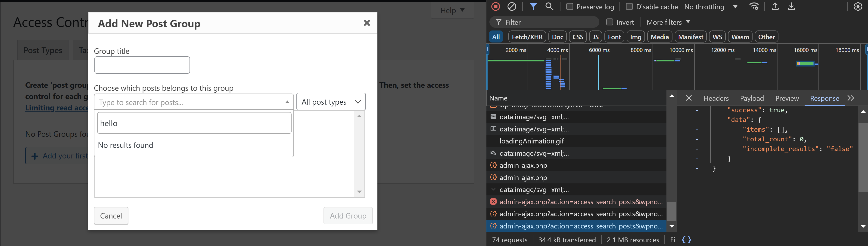868x246 pixels.
Task: Click the 2.1 MB resources status entry
Action: 633,240
